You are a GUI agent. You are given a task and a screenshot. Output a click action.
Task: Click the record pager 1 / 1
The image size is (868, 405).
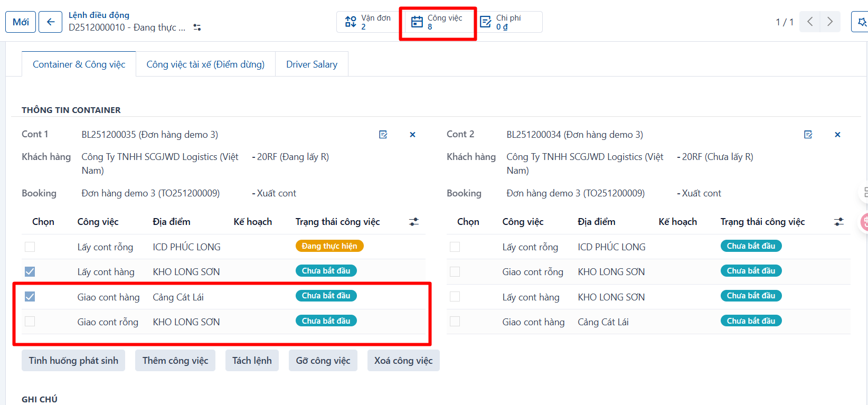(x=785, y=22)
